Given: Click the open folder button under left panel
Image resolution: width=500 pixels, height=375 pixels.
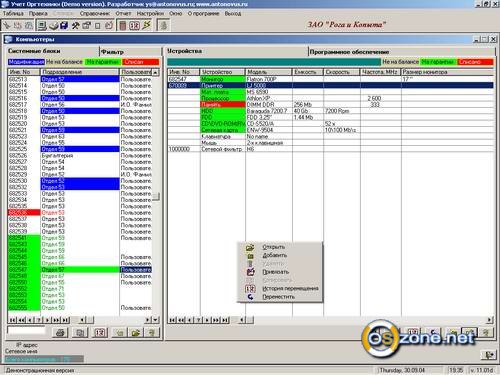Looking at the screenshot, I should coord(136,332).
